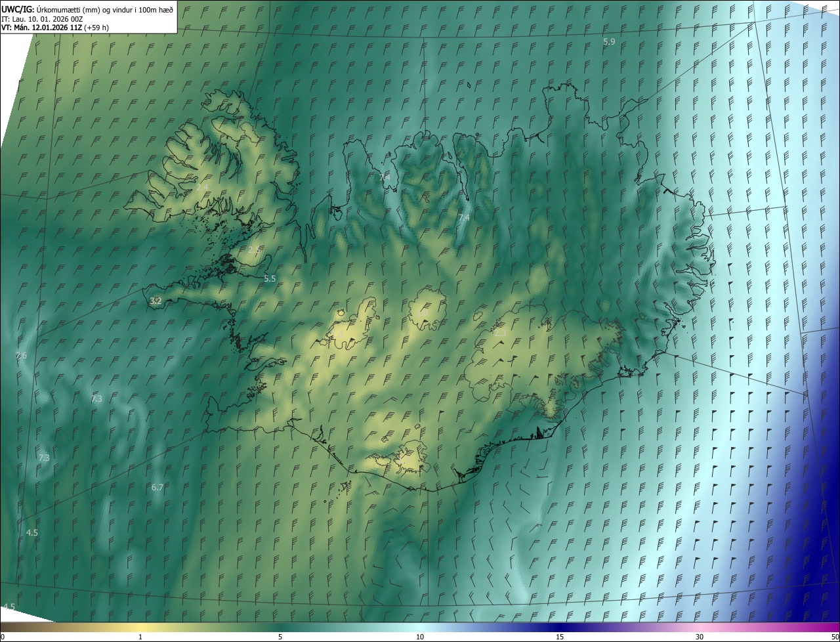Screen dimensions: 840x642
Task: Click the 30 tick on the colour scale
Action: (x=700, y=637)
